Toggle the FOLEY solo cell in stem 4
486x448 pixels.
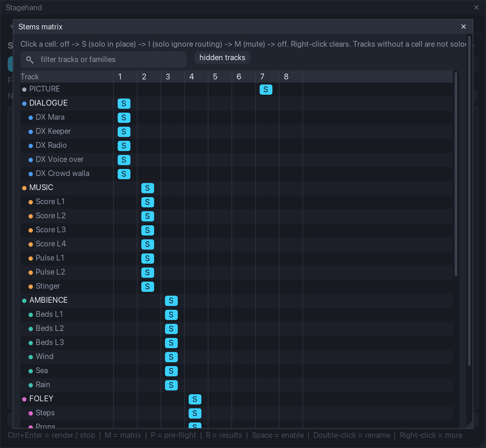point(195,399)
